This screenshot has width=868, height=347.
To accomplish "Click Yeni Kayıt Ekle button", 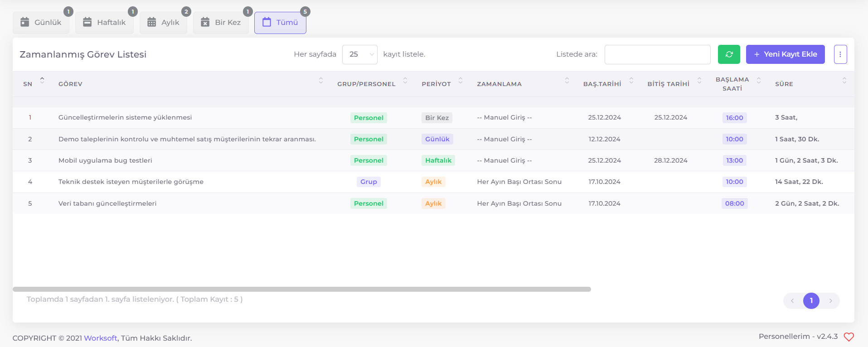I will pyautogui.click(x=785, y=54).
